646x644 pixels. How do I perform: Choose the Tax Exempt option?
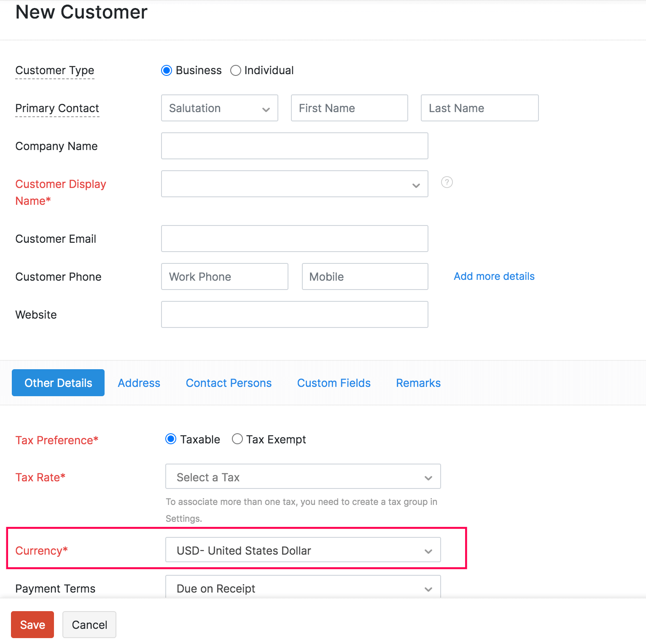(237, 439)
